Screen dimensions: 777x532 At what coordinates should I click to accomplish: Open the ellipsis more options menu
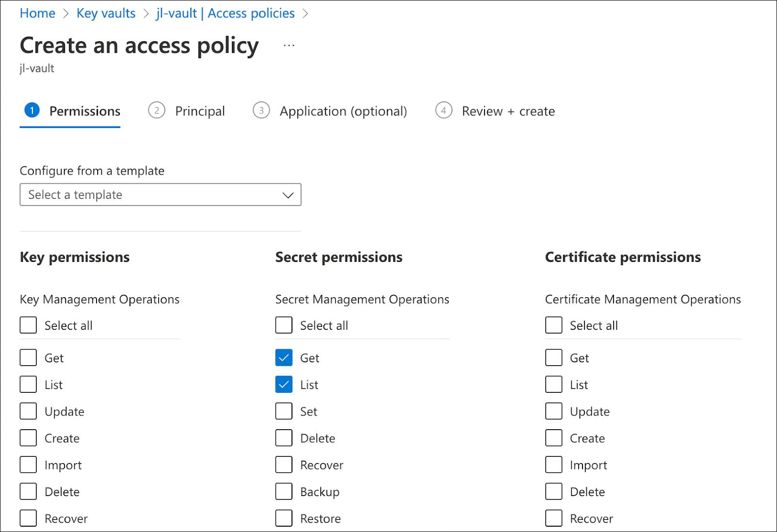tap(289, 46)
